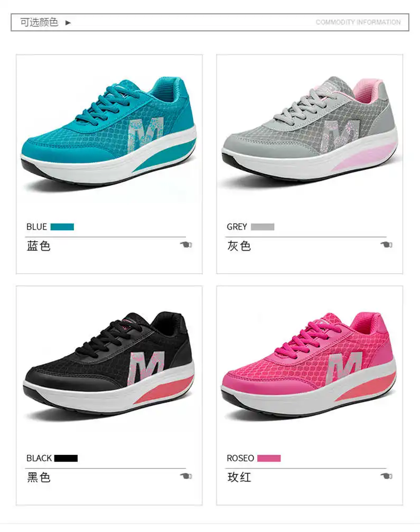Click the pointing hand icon under GREY

[386, 244]
